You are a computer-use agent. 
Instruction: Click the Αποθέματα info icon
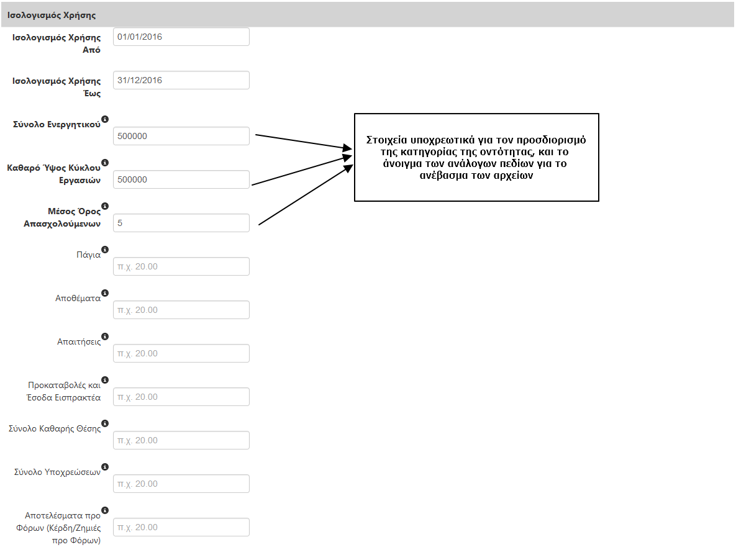(x=104, y=292)
